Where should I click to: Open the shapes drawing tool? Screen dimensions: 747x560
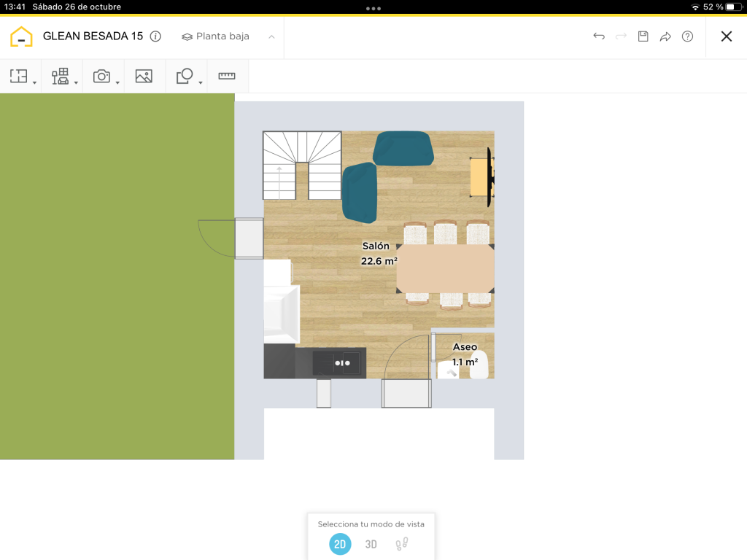tap(185, 76)
